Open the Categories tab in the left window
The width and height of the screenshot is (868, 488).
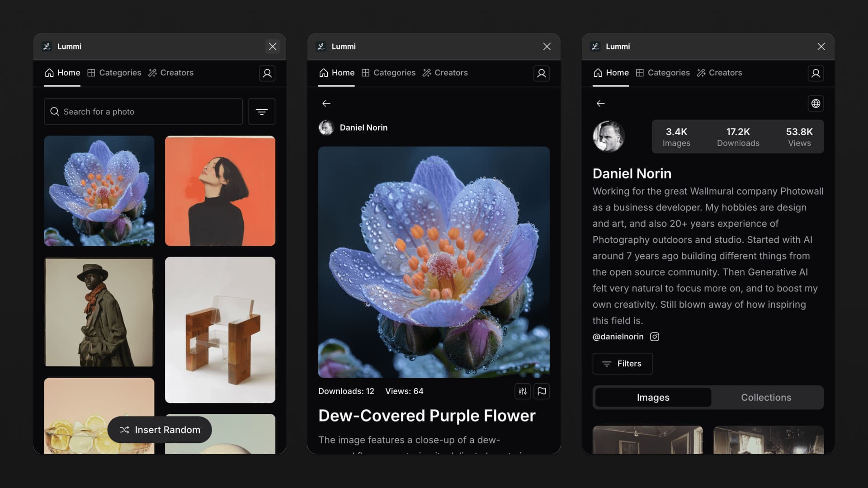pos(114,73)
